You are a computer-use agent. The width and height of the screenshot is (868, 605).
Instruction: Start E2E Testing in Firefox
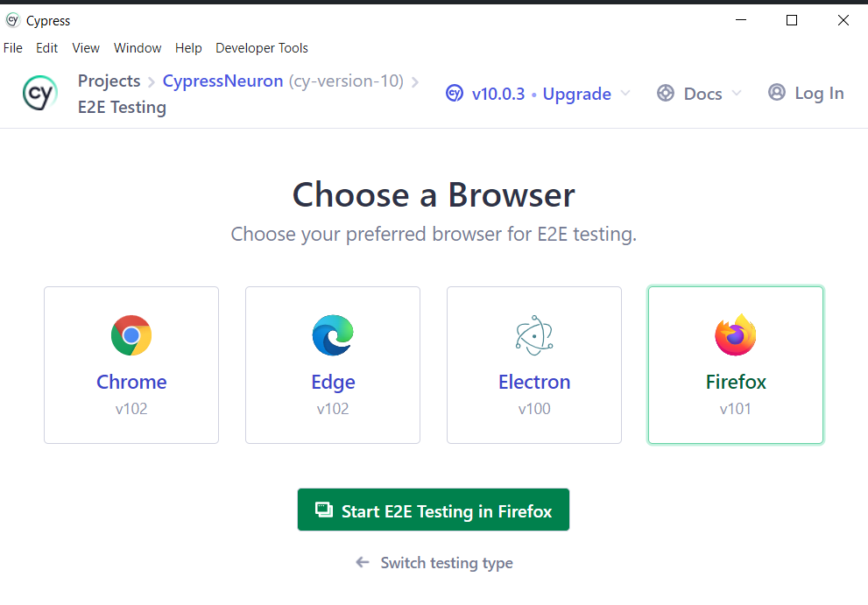click(433, 510)
